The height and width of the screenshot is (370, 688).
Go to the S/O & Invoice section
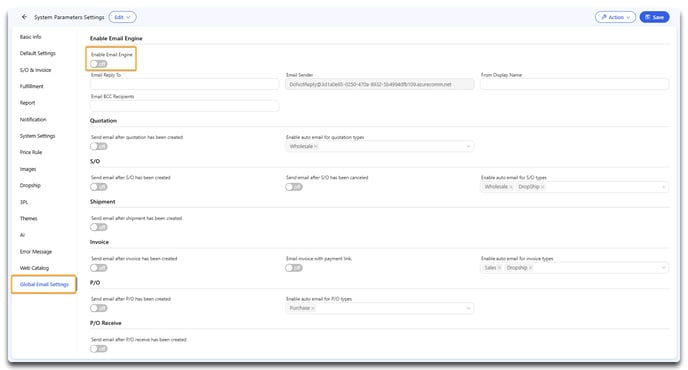click(x=36, y=70)
